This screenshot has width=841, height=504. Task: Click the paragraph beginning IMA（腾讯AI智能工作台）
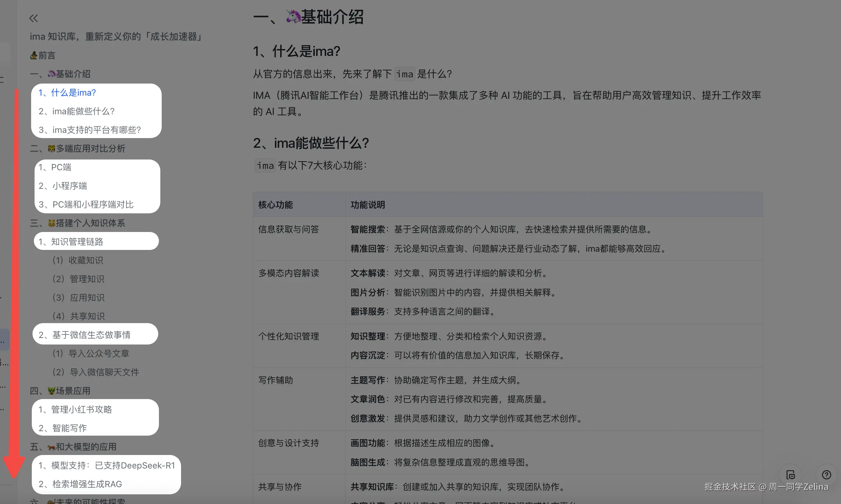pyautogui.click(x=507, y=103)
